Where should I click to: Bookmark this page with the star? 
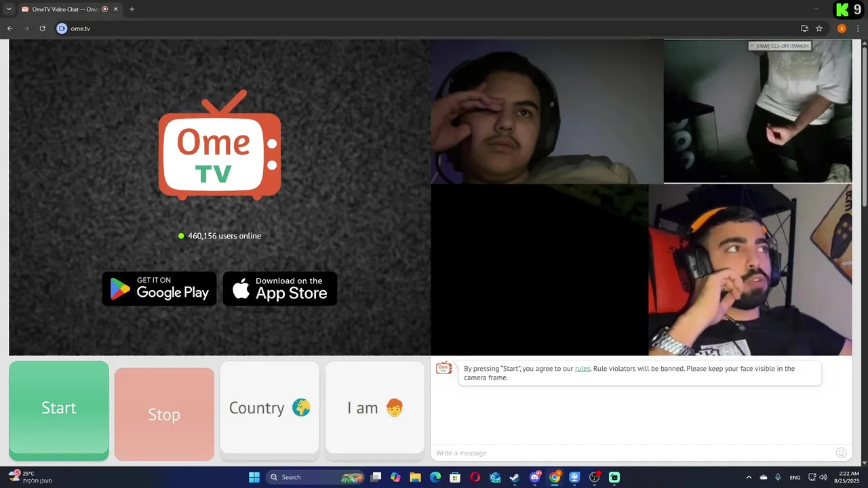pyautogui.click(x=819, y=28)
